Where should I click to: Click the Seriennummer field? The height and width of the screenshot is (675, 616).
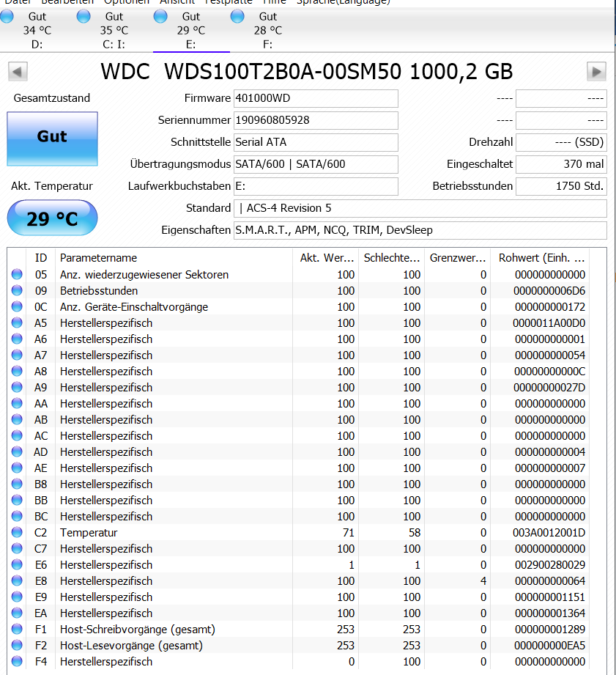click(x=316, y=120)
